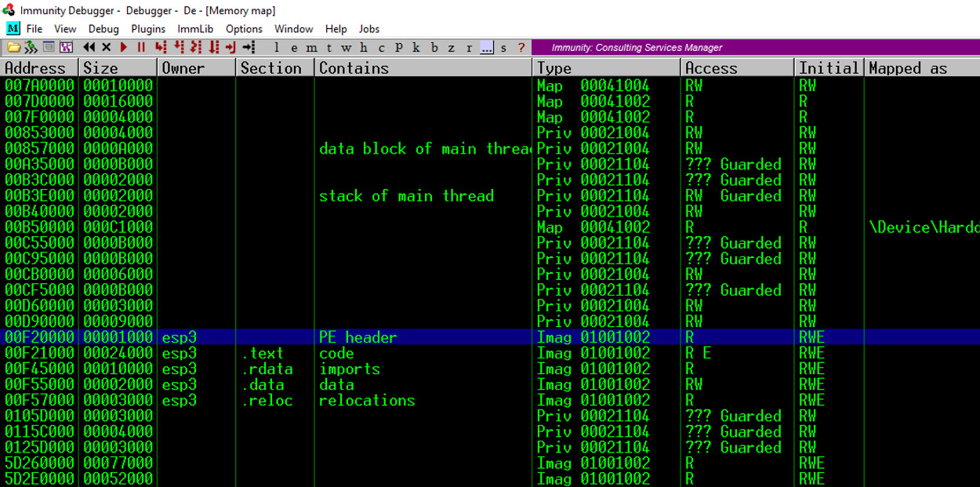Pause execution with the red pause icon
980x487 pixels.
141,48
